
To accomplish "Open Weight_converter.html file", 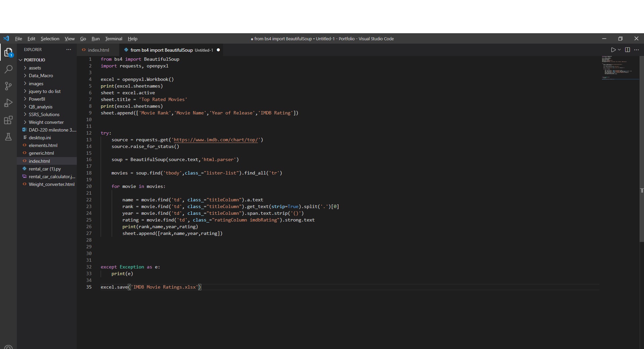I will (47, 184).
